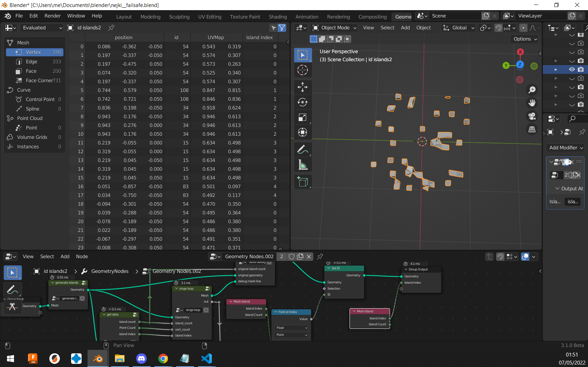Image resolution: width=588 pixels, height=367 pixels.
Task: Open the Object Mode dropdown
Action: pyautogui.click(x=334, y=28)
